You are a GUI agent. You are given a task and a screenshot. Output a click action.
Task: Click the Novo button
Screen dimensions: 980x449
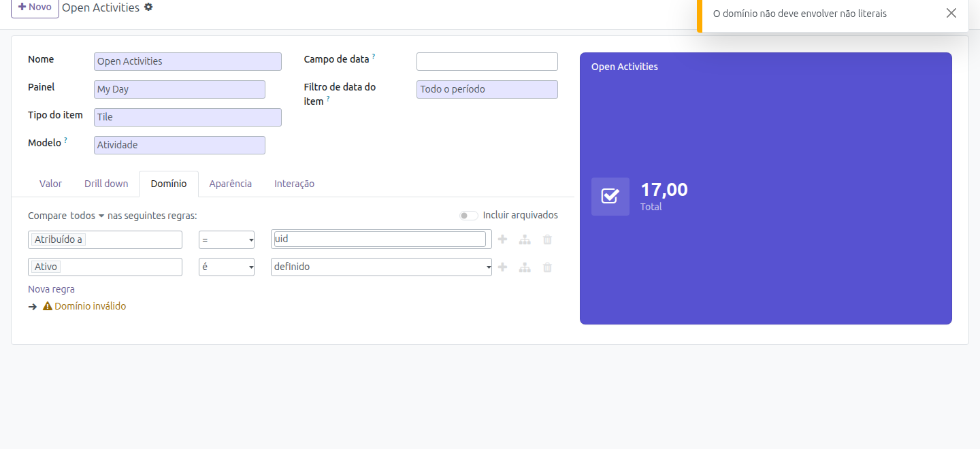click(x=35, y=7)
